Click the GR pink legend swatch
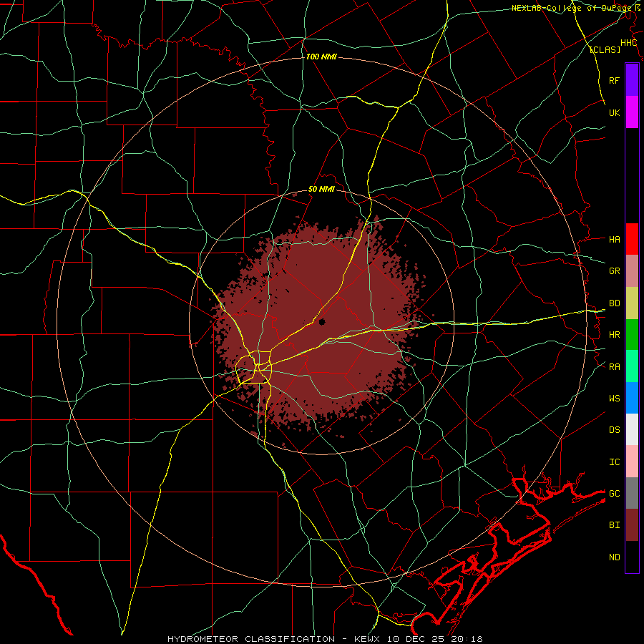 (x=632, y=271)
